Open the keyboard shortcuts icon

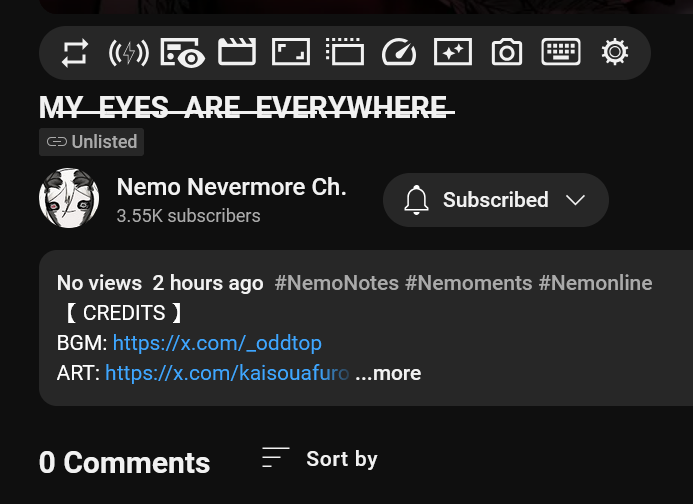561,52
